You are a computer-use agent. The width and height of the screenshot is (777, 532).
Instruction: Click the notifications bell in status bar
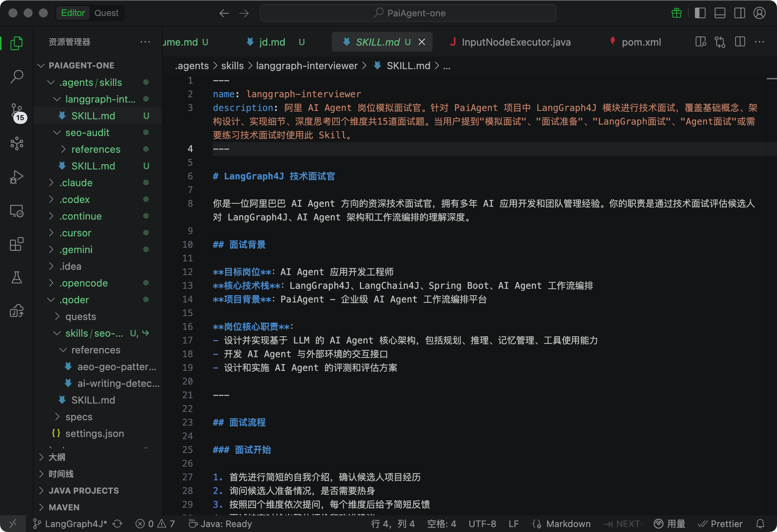pyautogui.click(x=760, y=524)
